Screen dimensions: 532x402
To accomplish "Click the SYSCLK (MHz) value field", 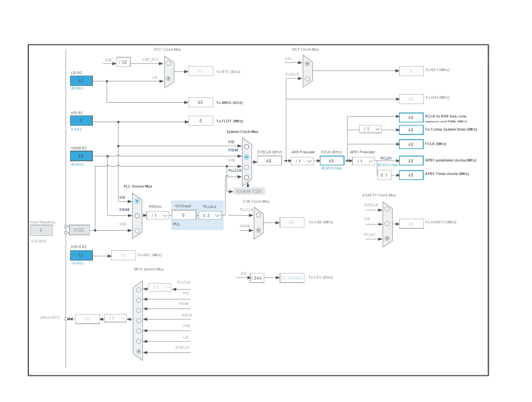I will pos(269,161).
